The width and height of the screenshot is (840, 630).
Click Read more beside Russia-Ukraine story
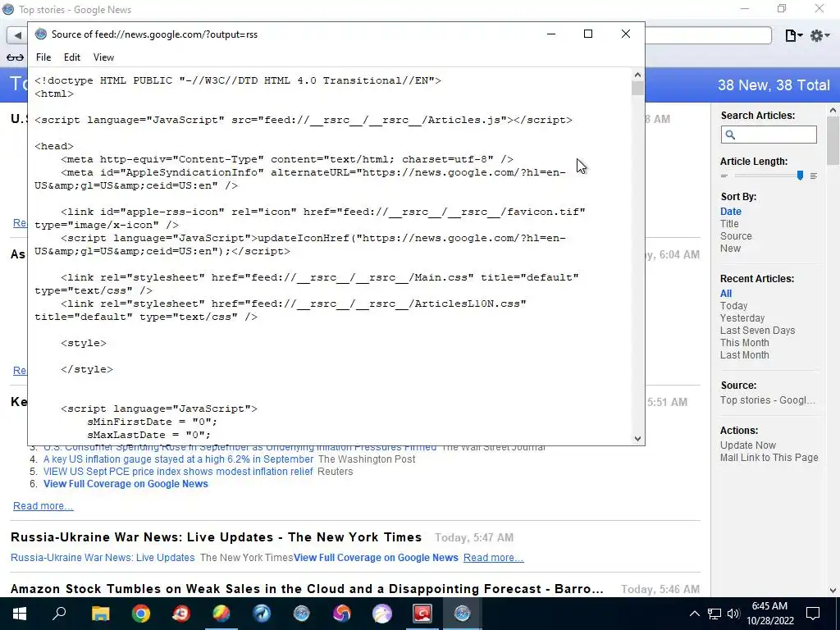coord(493,558)
